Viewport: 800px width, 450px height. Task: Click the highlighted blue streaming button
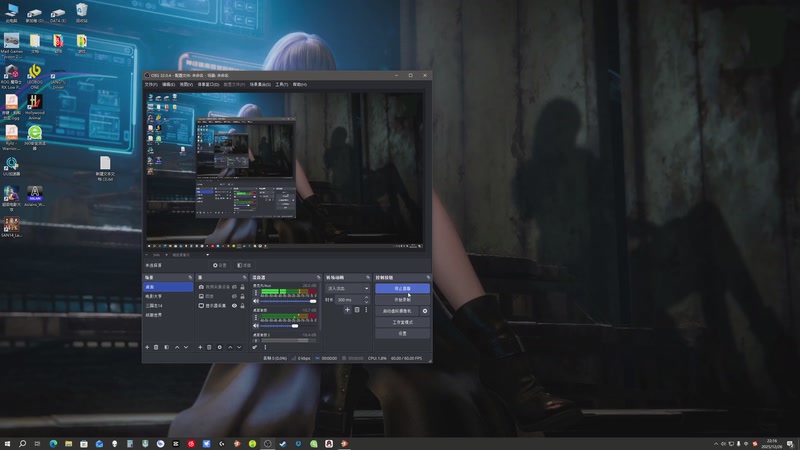(403, 289)
